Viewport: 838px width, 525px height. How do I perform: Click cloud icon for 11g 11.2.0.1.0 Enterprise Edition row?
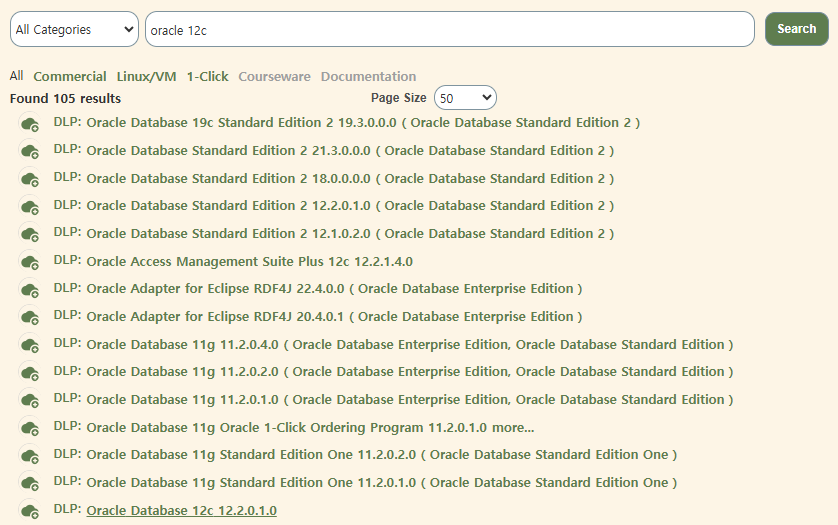point(30,400)
